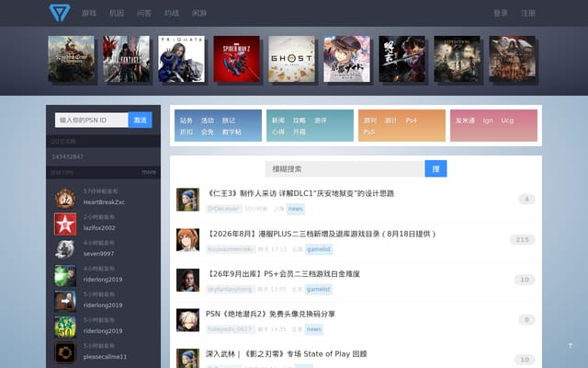Screen dimensions: 588x368
Task: Open the 游戏 nav menu item
Action: coord(89,13)
